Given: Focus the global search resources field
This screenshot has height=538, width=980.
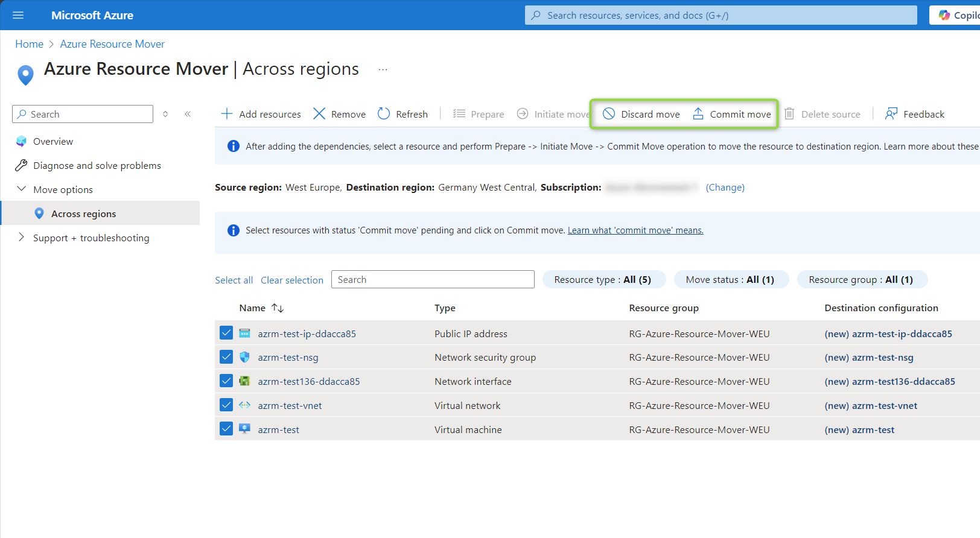Looking at the screenshot, I should (721, 15).
